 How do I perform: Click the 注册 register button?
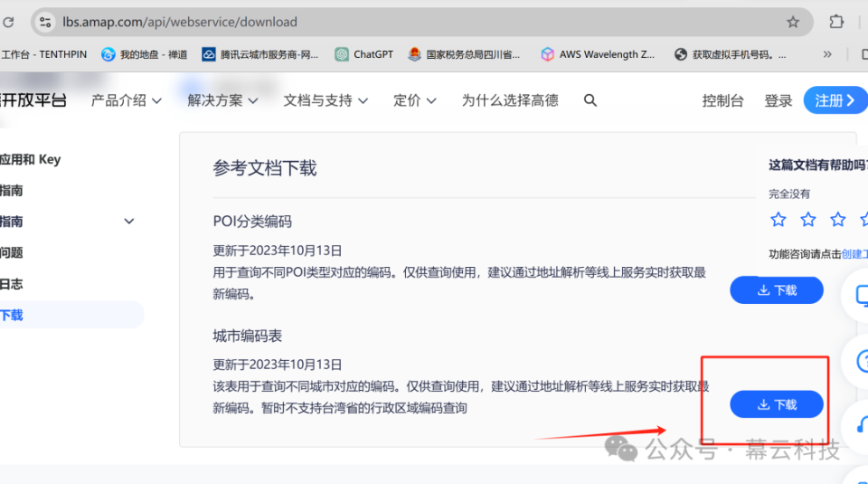point(835,100)
